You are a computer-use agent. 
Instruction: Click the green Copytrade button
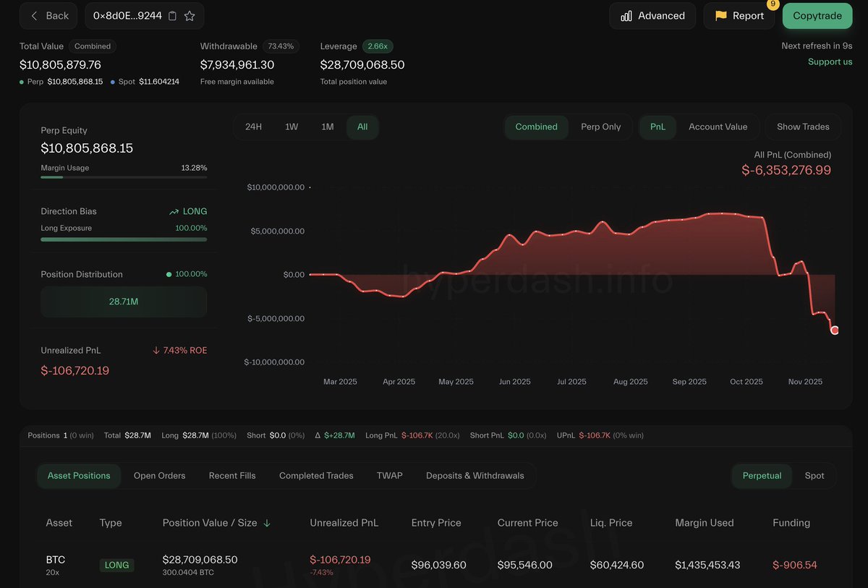point(817,14)
